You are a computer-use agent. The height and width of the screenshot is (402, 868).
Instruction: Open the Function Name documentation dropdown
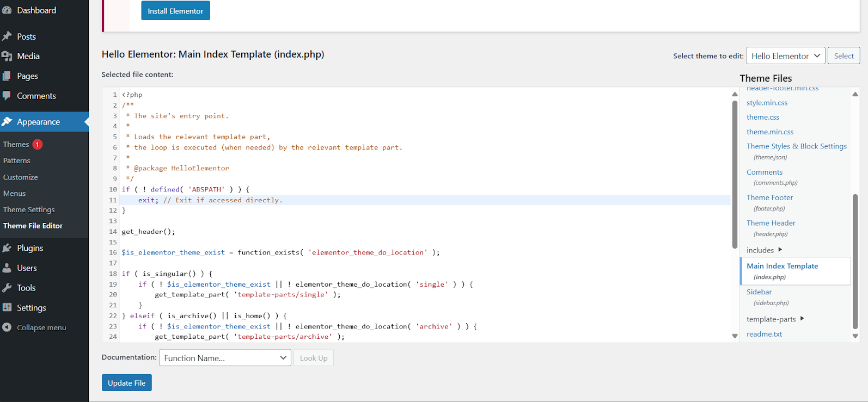(225, 358)
